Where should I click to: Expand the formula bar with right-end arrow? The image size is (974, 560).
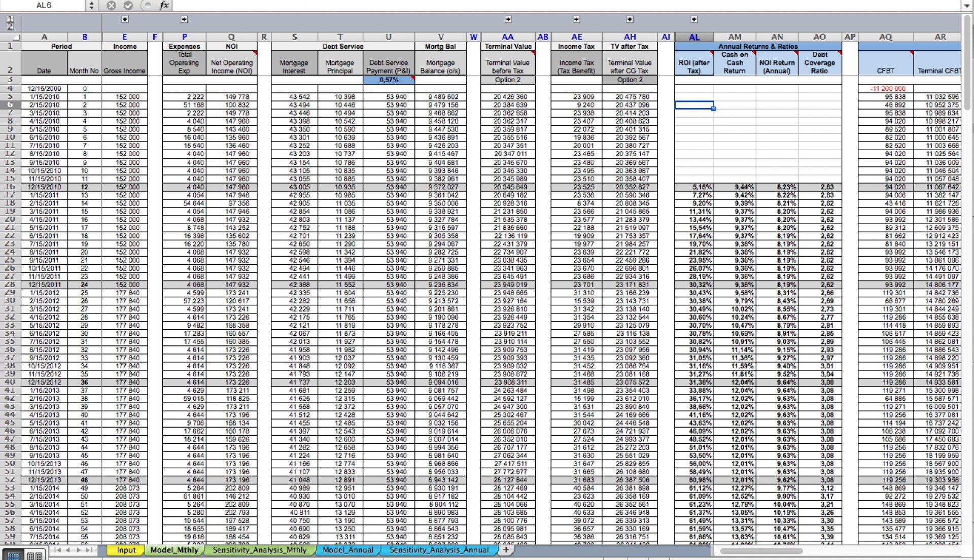coord(967,6)
